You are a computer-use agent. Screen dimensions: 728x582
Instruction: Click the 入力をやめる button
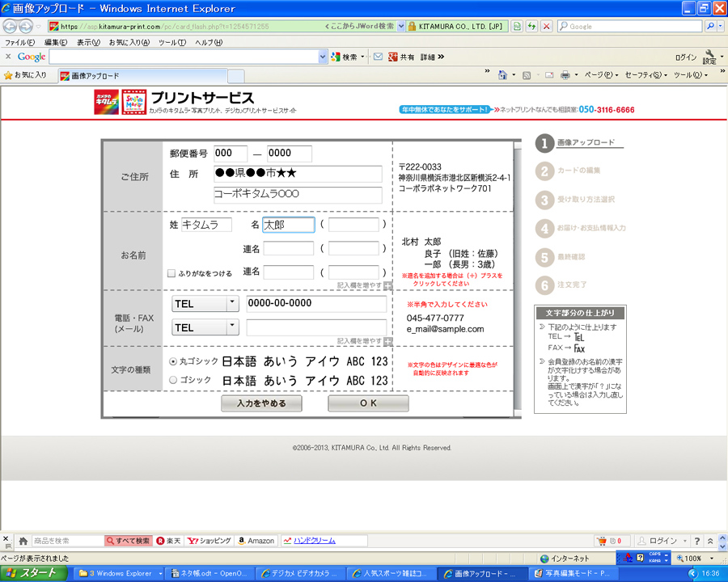[260, 403]
